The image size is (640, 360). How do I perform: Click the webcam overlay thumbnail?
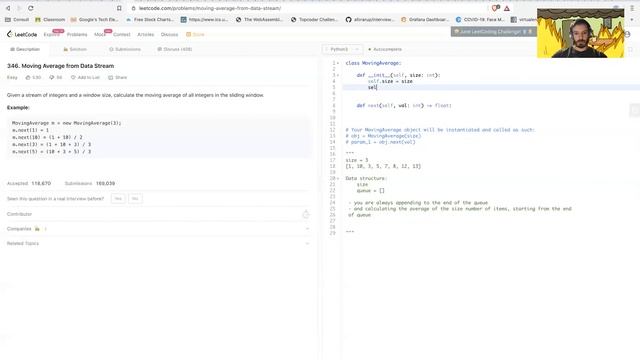pos(580,33)
